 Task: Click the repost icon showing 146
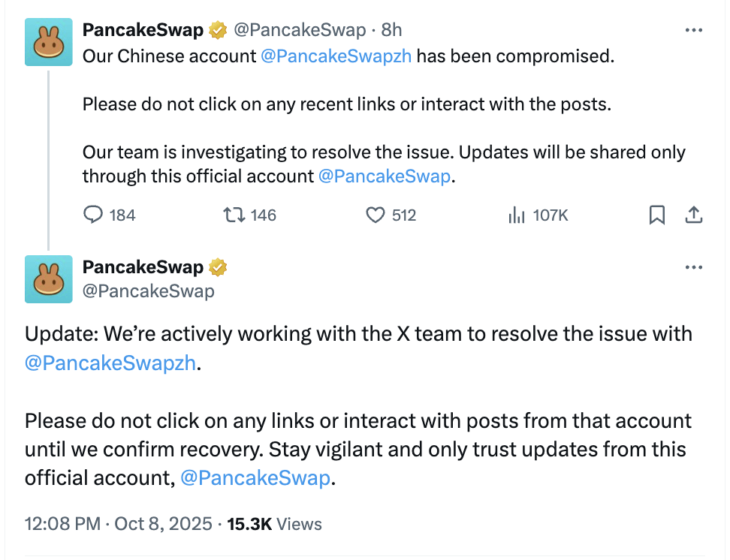pos(235,215)
